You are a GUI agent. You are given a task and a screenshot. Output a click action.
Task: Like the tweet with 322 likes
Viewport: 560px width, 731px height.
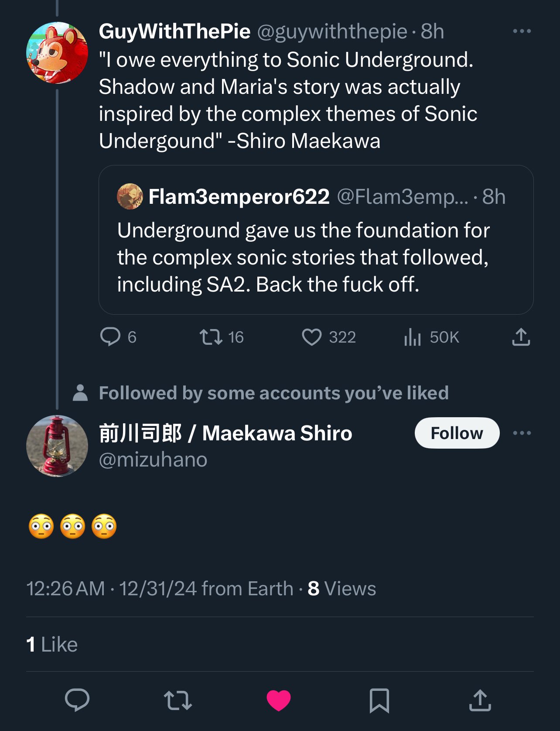pyautogui.click(x=312, y=337)
